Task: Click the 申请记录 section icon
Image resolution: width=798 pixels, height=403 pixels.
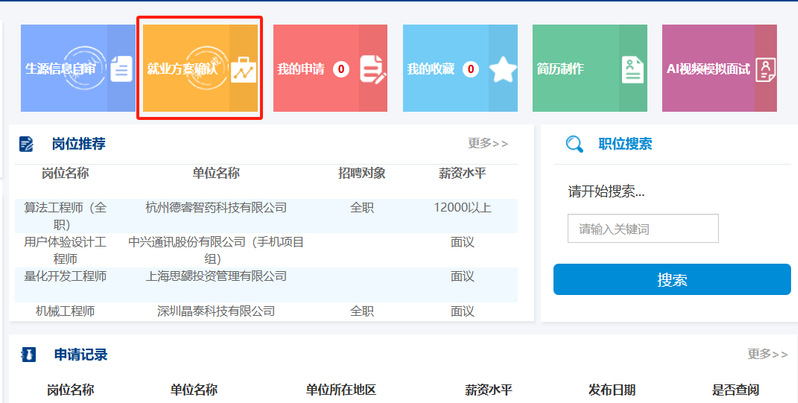Action: [x=28, y=355]
